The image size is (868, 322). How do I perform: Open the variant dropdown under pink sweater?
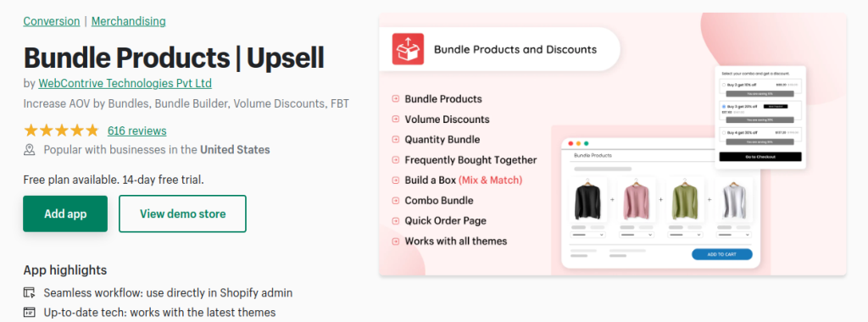coord(637,235)
